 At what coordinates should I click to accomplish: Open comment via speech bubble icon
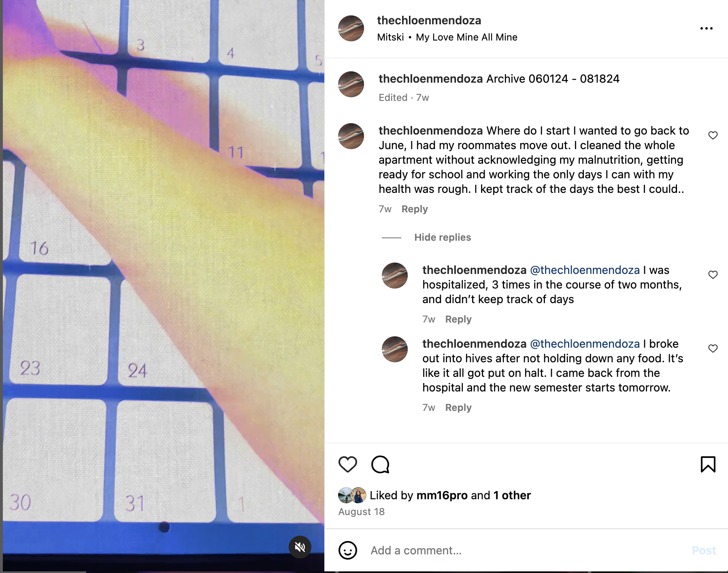click(380, 464)
